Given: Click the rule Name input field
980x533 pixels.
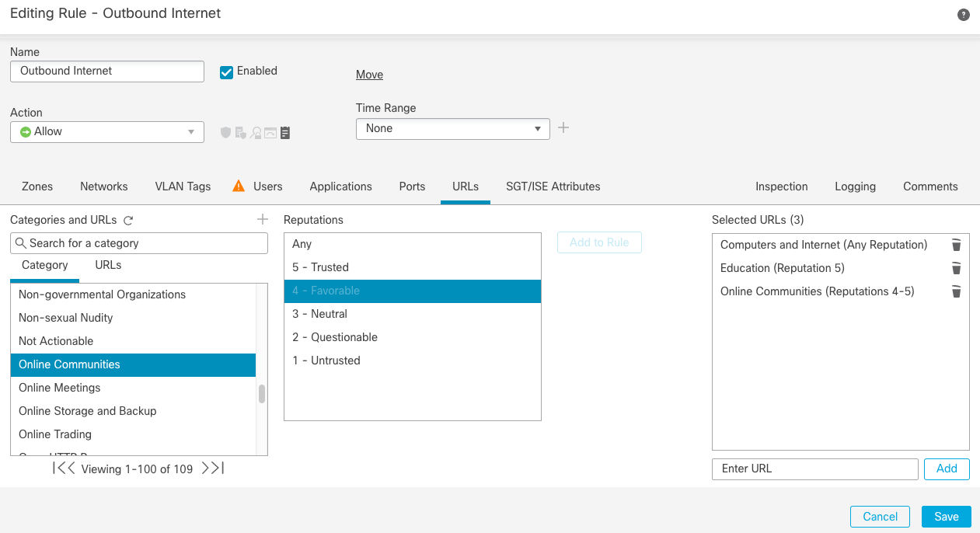Looking at the screenshot, I should click(107, 71).
